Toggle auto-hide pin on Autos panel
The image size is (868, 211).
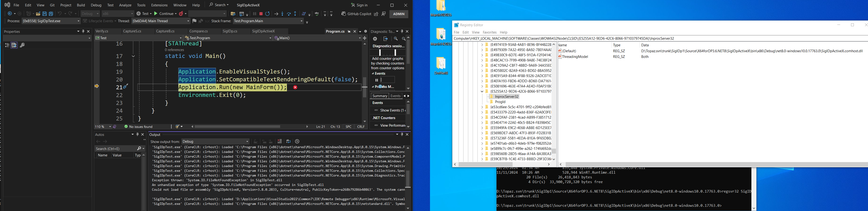tap(138, 134)
